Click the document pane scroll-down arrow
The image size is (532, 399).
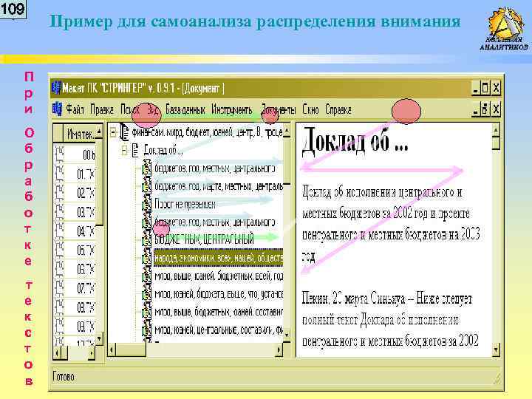point(496,349)
